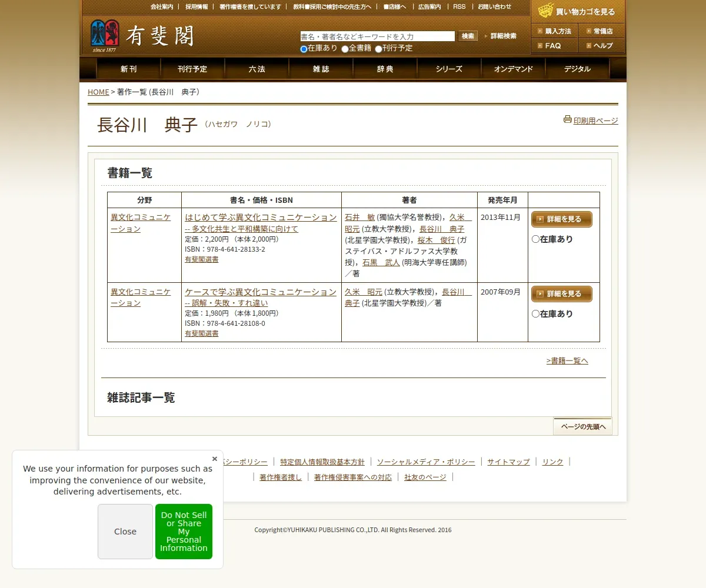706x588 pixels.
Task: Click the 検索 search button
Action: [x=468, y=36]
